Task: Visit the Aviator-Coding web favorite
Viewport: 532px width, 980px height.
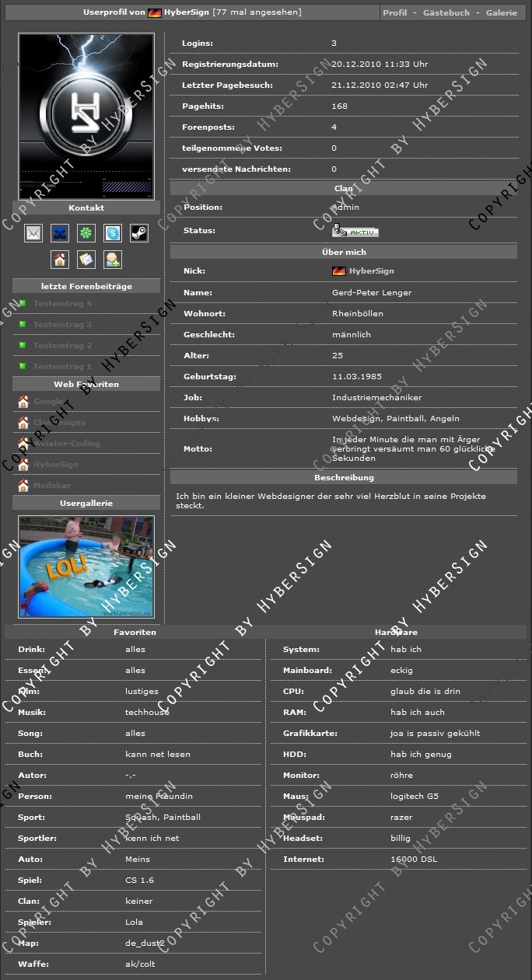Action: 66,444
